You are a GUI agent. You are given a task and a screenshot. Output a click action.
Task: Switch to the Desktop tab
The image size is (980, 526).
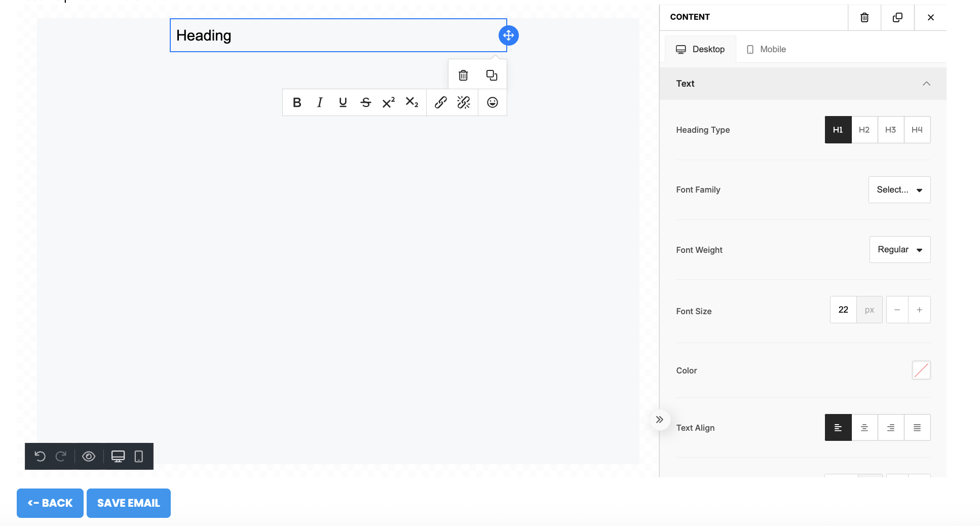click(x=701, y=49)
